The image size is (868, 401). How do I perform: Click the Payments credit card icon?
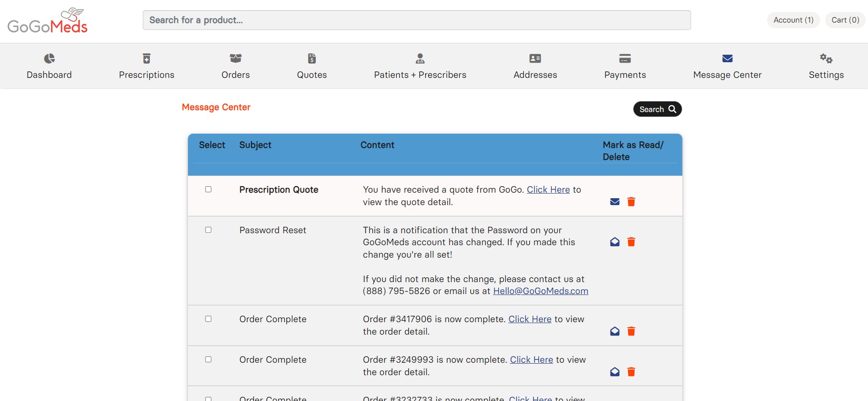625,59
